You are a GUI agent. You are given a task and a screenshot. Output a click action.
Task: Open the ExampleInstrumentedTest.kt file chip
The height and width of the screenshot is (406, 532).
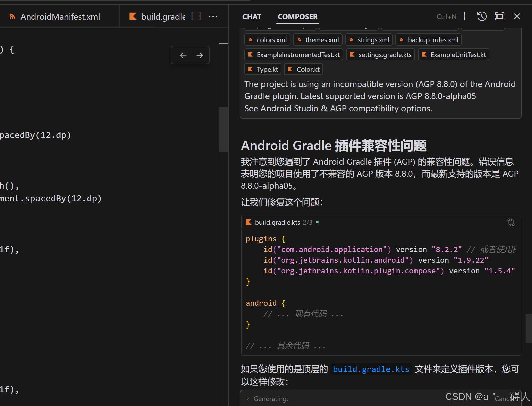click(x=294, y=55)
